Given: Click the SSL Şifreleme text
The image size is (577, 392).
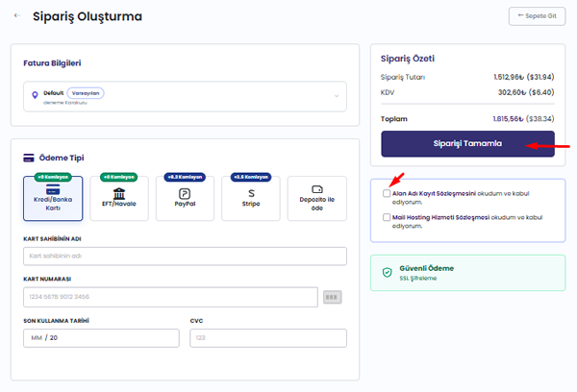Looking at the screenshot, I should tap(417, 279).
